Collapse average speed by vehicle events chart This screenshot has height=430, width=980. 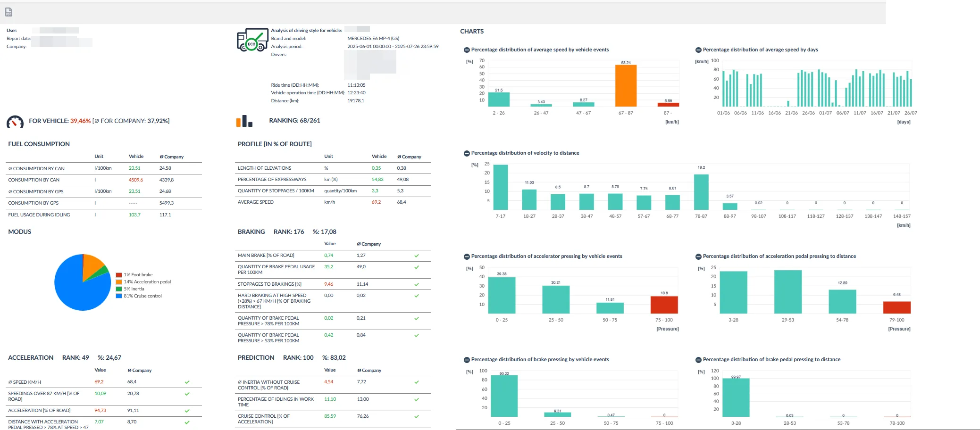pos(467,50)
